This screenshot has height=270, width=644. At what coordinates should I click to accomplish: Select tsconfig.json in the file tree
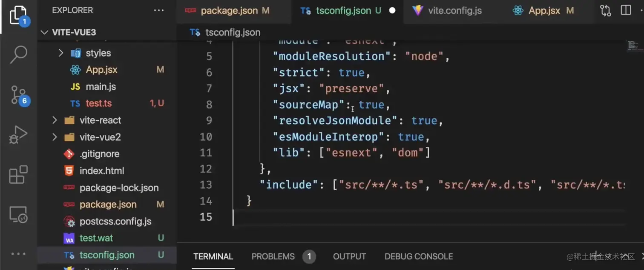(x=107, y=255)
